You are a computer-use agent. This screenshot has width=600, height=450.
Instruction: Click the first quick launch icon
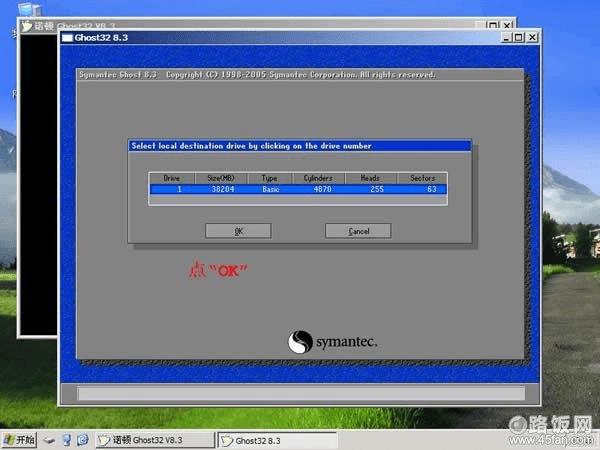click(49, 440)
